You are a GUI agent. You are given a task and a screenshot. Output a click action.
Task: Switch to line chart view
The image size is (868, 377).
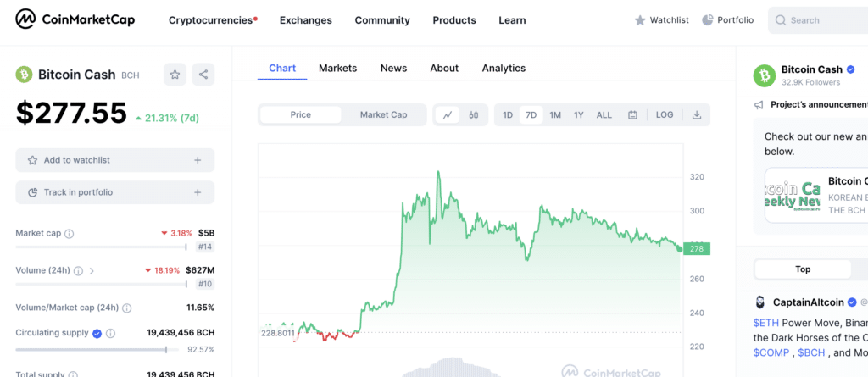click(x=448, y=114)
